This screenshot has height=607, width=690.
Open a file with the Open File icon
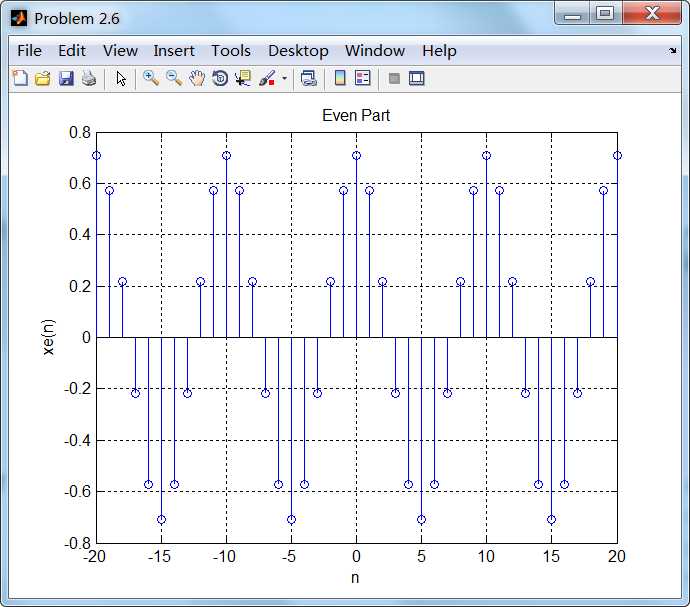click(43, 79)
